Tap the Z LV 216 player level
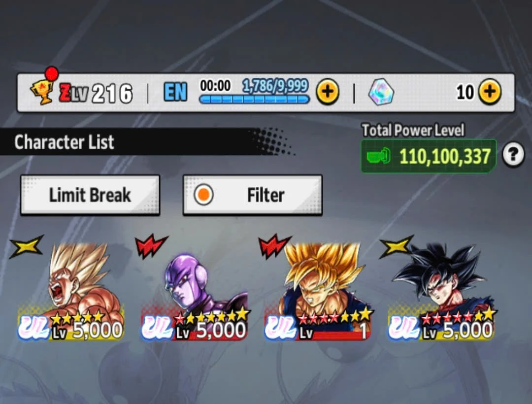 96,93
